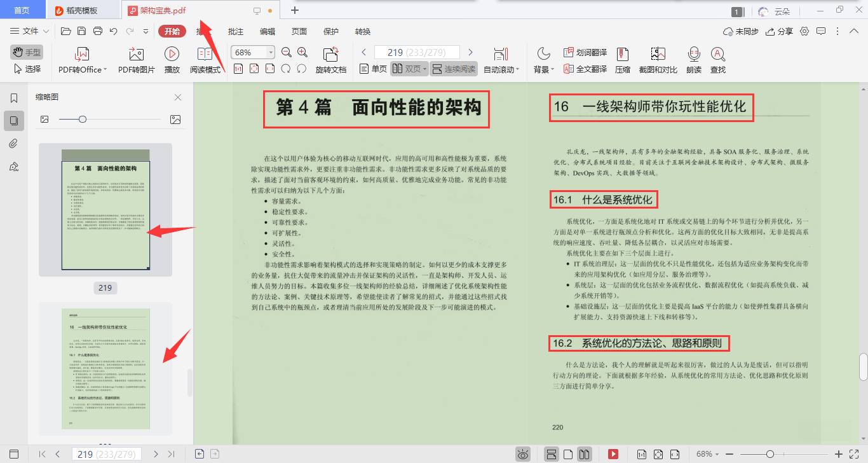
Task: Select the page 219 thumbnail
Action: pyautogui.click(x=105, y=210)
